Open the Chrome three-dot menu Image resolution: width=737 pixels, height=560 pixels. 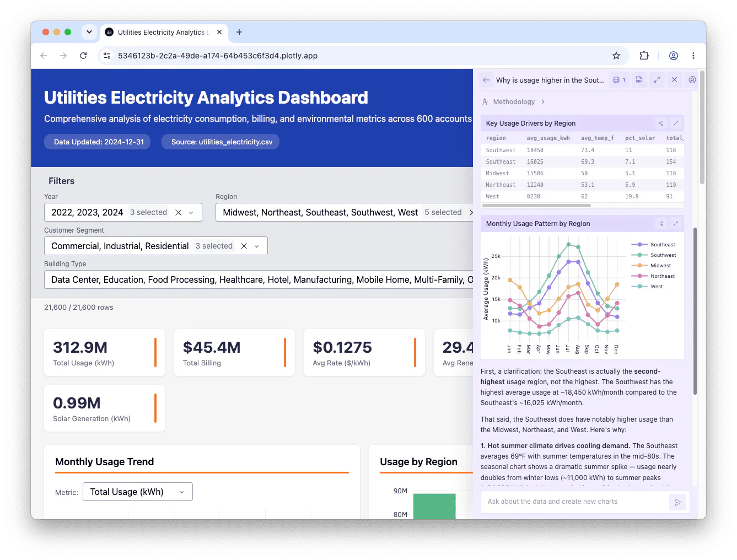[693, 56]
